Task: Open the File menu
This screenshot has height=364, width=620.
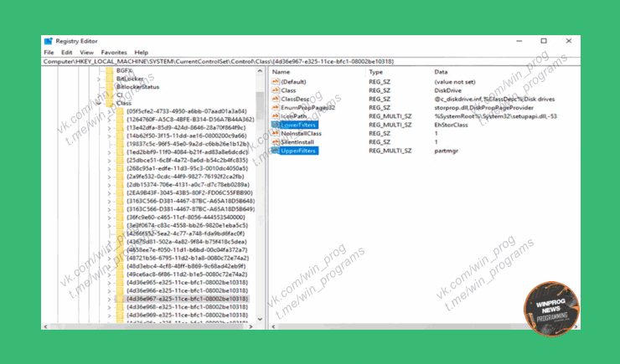Action: pos(49,52)
